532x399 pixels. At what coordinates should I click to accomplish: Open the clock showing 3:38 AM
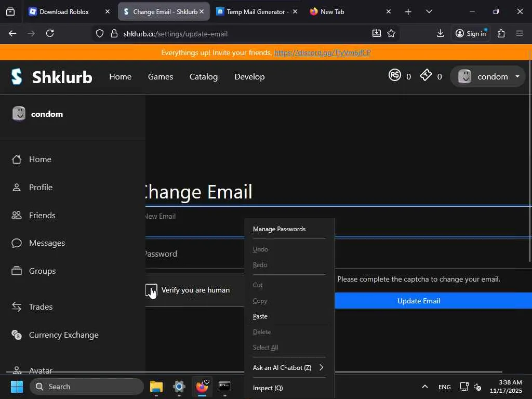506,387
